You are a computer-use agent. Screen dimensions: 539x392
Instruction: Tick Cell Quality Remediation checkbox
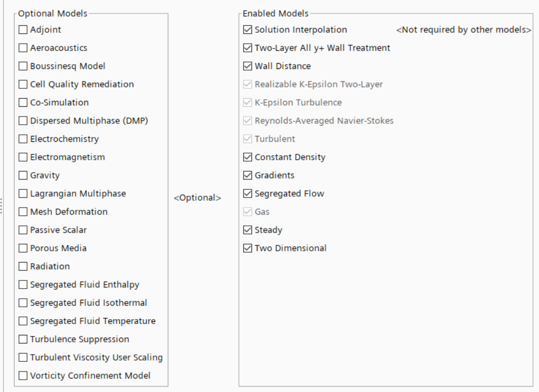pos(23,85)
